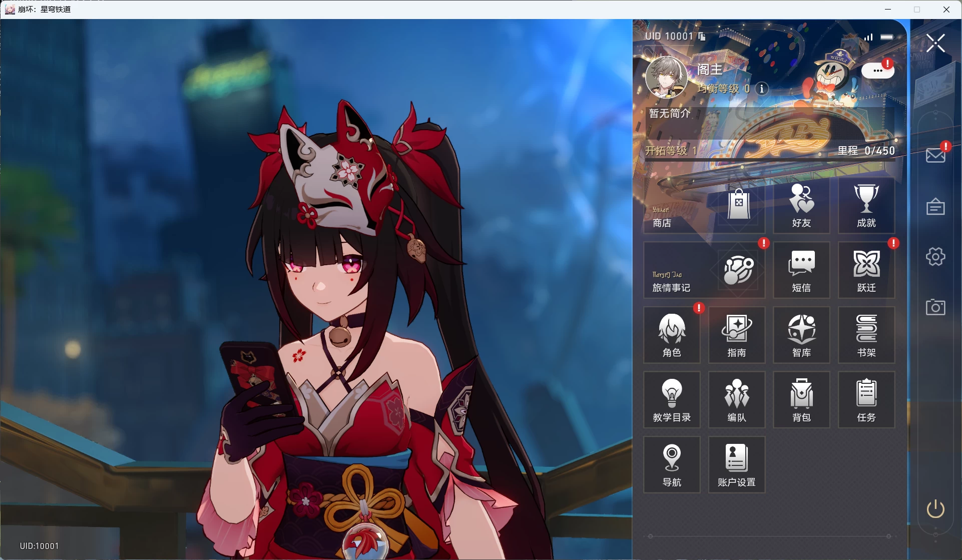Image resolution: width=962 pixels, height=560 pixels.
Task: Open the 书架 bookshelf tile
Action: point(866,335)
